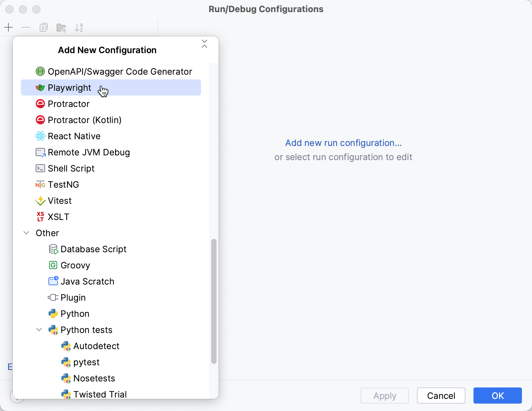Click the Copy Configuration toolbar icon
The height and width of the screenshot is (411, 532).
coord(44,27)
